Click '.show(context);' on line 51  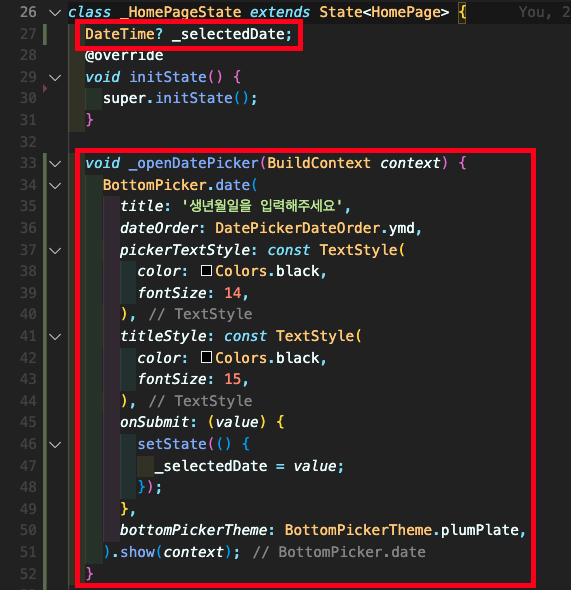pyautogui.click(x=176, y=552)
